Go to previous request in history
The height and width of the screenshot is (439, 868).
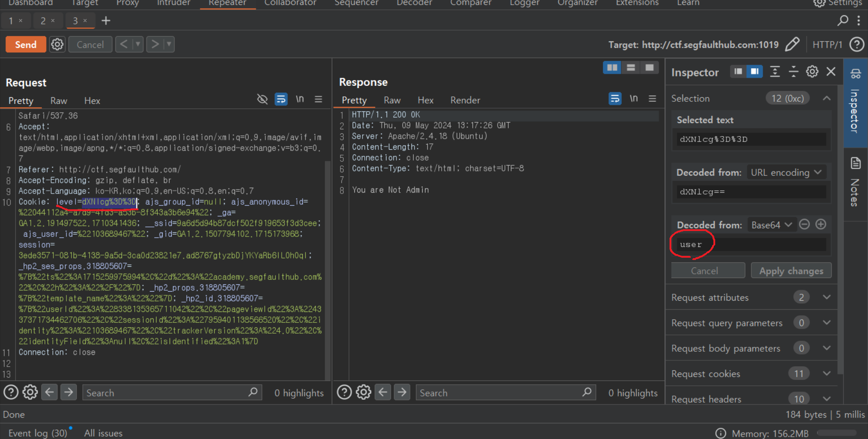123,44
